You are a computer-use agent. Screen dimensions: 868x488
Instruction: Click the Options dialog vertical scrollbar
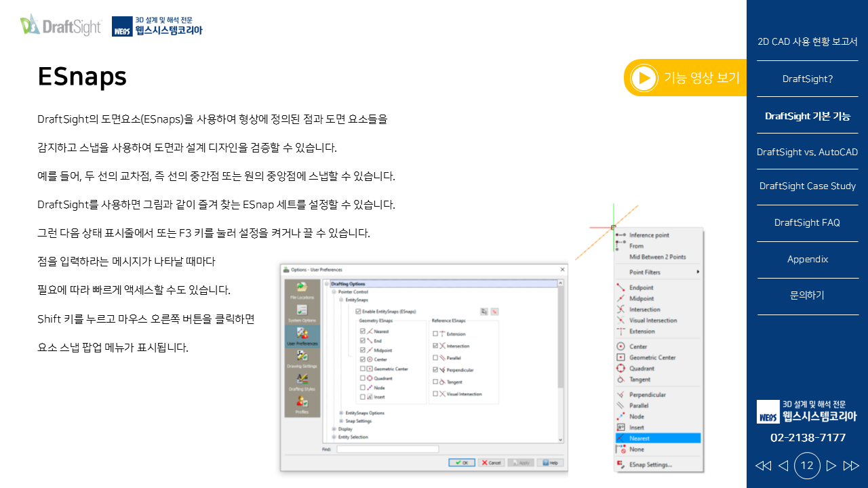click(560, 361)
